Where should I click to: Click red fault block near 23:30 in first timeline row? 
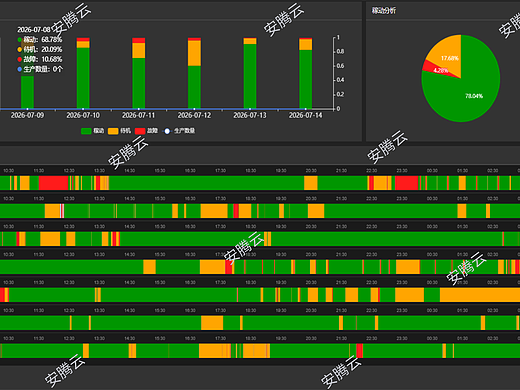coord(406,183)
